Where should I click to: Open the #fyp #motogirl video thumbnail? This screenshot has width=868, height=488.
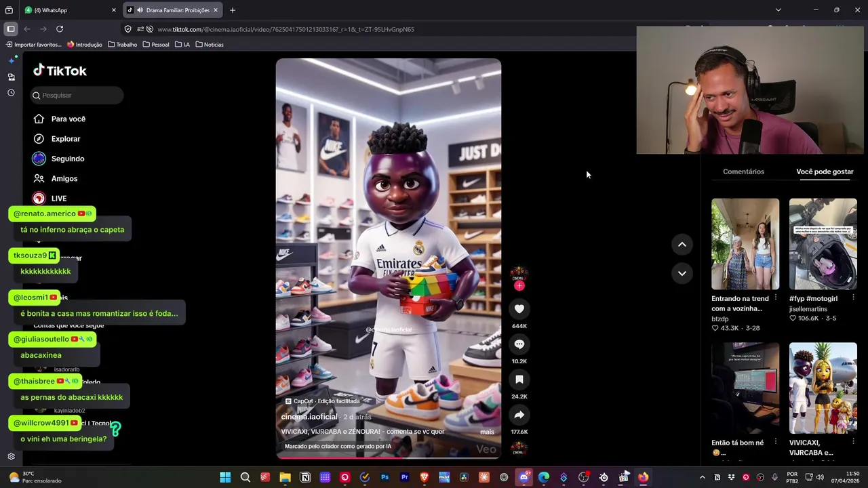823,244
